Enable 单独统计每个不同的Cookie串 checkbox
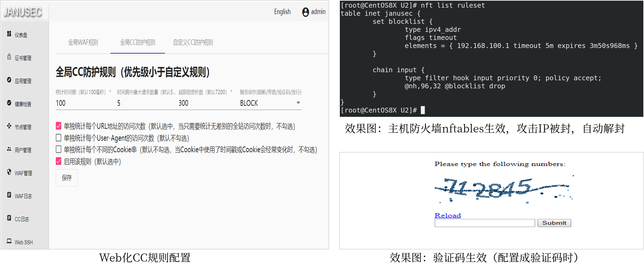The image size is (644, 271). point(59,149)
